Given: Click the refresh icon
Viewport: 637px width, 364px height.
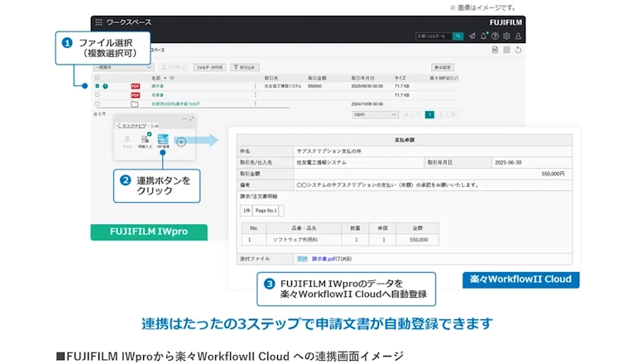Looking at the screenshot, I should [519, 50].
